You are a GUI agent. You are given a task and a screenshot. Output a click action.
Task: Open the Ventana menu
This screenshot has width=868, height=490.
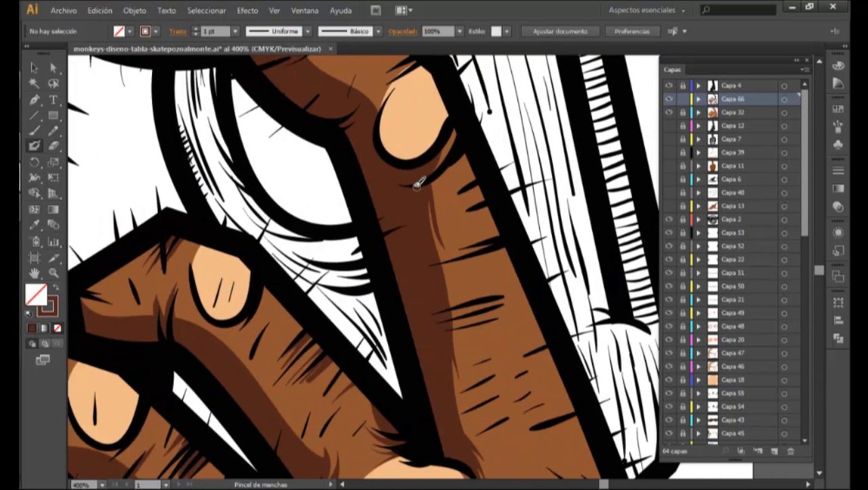click(305, 10)
